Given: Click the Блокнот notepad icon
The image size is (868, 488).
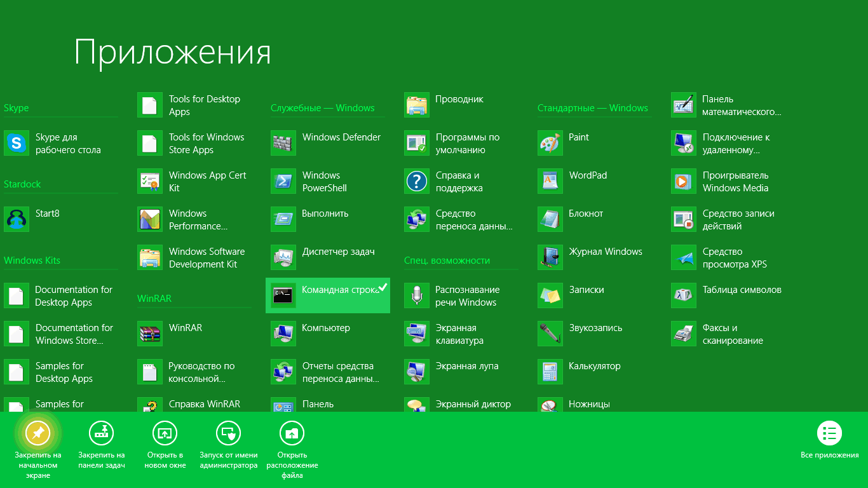Looking at the screenshot, I should point(550,220).
